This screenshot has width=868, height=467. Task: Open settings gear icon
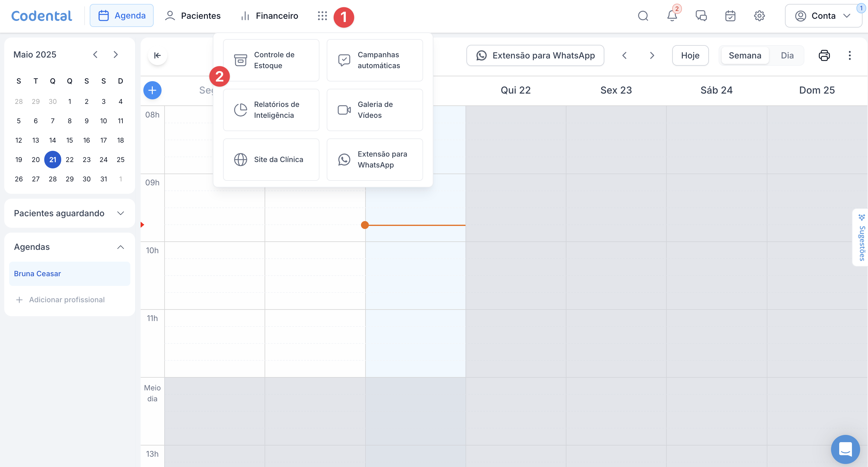point(759,16)
